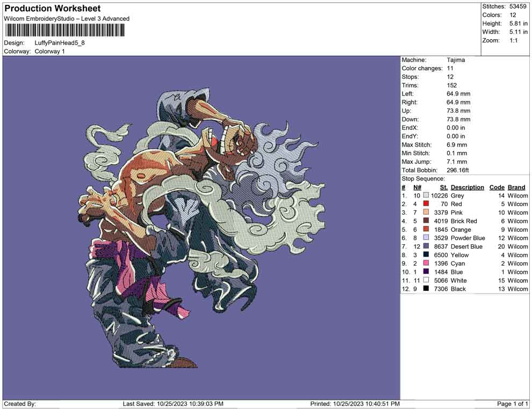The image size is (532, 409).
Task: Pick the Powder Blue color swatch
Action: 426,238
